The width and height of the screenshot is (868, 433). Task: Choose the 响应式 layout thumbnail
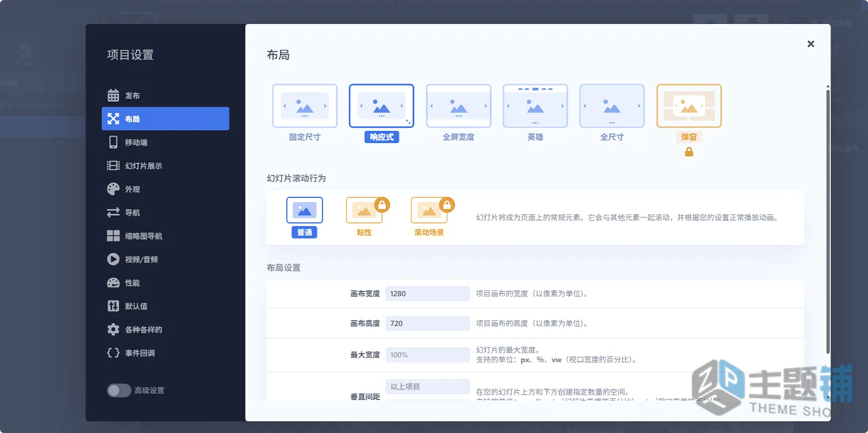pyautogui.click(x=382, y=106)
